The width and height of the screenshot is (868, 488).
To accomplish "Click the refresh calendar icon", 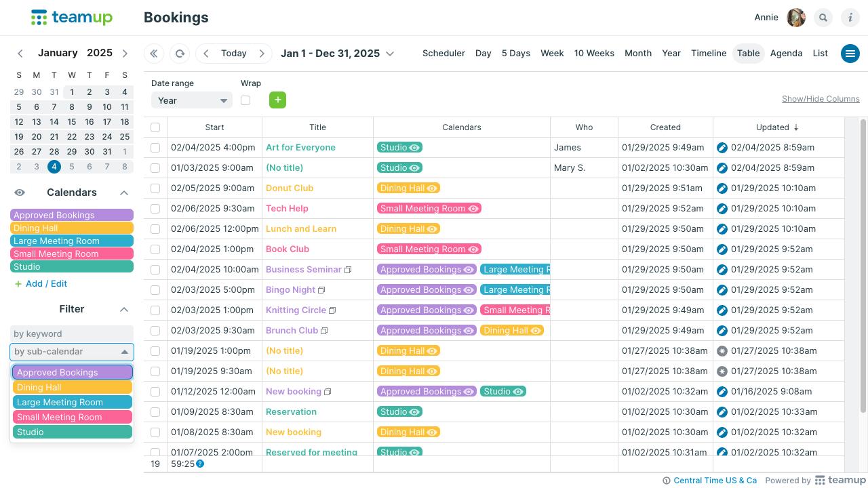I will click(180, 54).
